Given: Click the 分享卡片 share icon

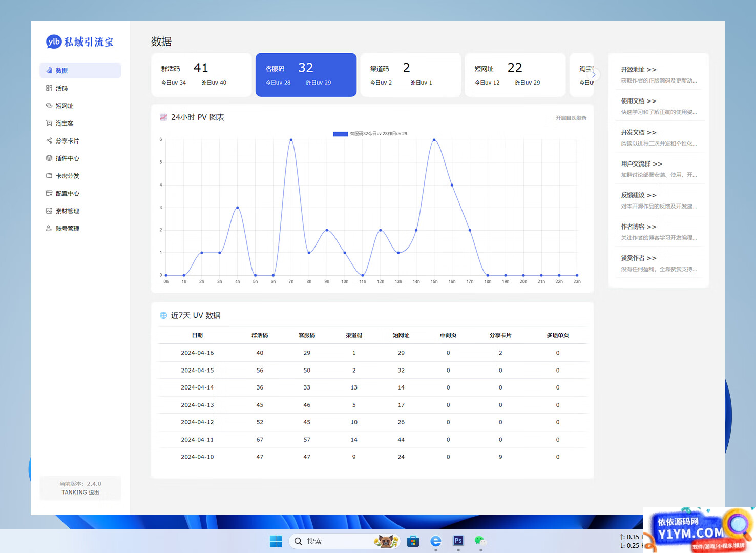Looking at the screenshot, I should click(x=49, y=140).
